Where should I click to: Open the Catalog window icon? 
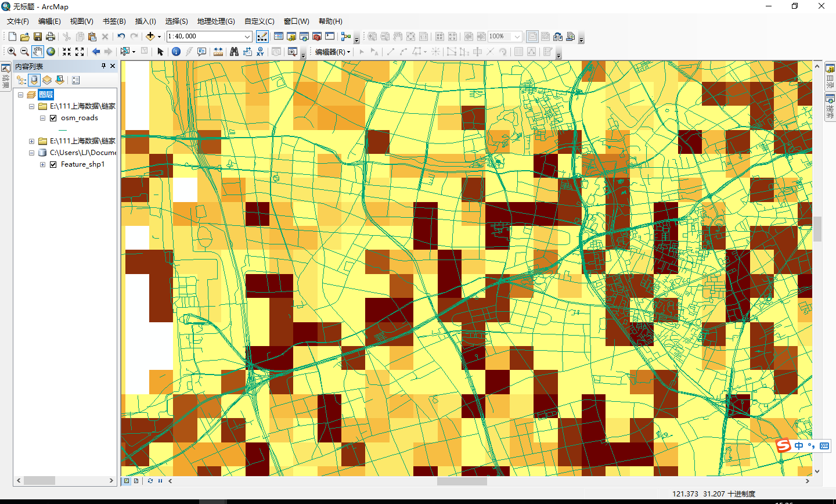291,37
